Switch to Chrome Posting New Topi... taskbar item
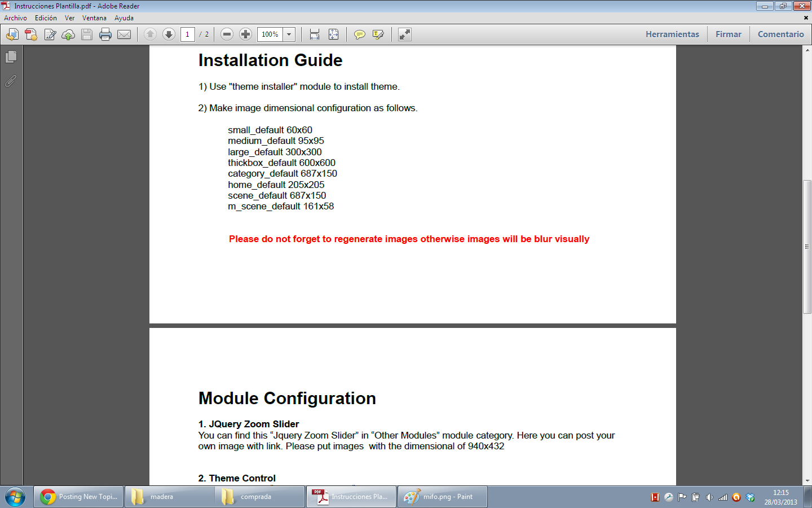 (x=78, y=497)
